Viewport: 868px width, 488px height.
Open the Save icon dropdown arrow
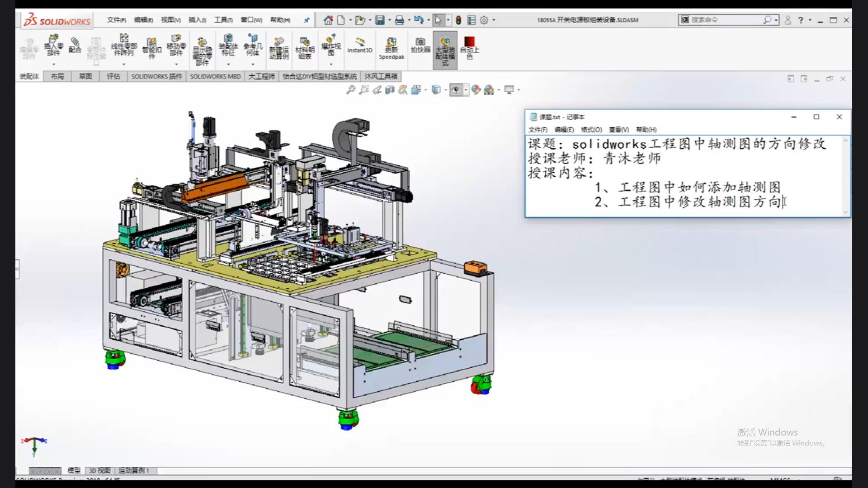[389, 20]
